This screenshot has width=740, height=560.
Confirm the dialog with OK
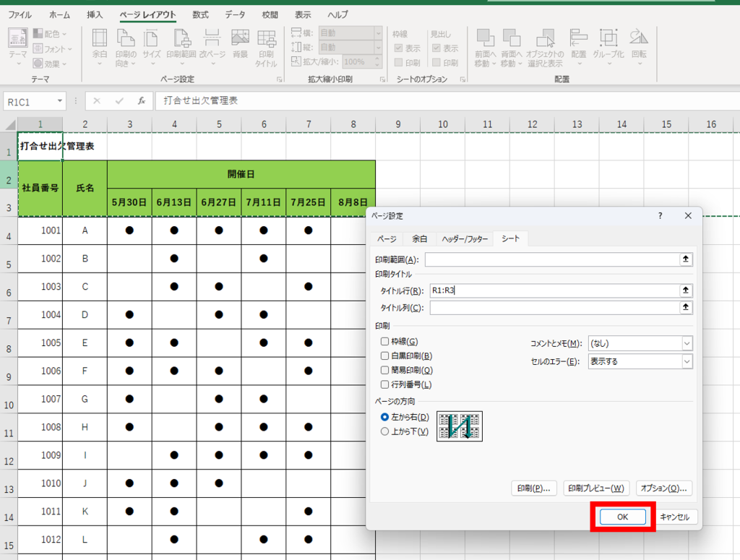click(622, 517)
